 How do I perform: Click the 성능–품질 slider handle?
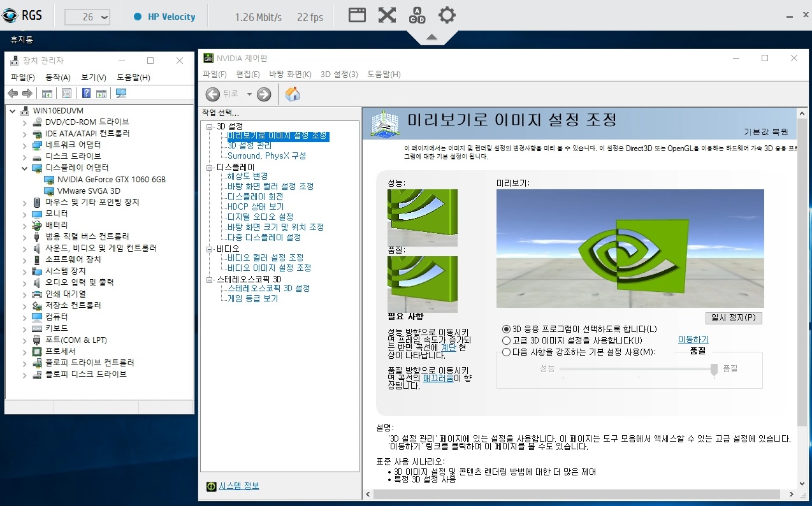(714, 368)
